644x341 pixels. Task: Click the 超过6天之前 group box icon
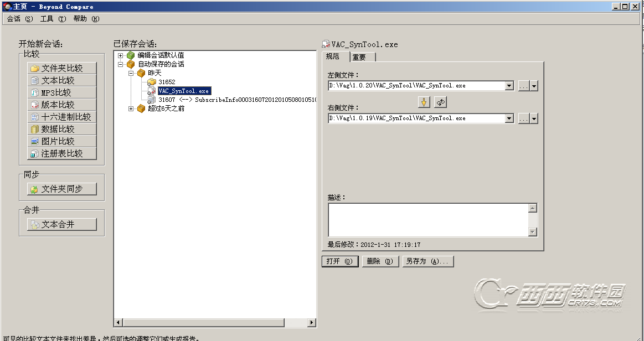(x=141, y=108)
